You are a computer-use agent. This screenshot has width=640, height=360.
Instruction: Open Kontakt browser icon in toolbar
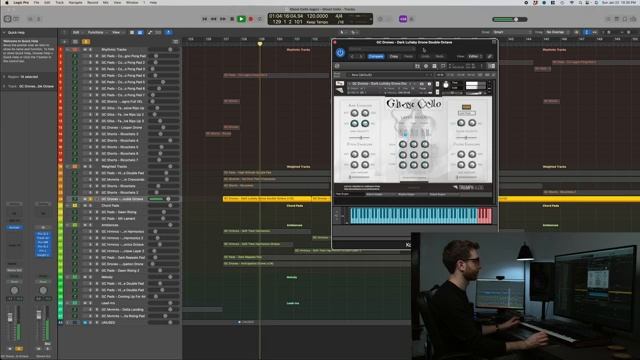click(417, 66)
